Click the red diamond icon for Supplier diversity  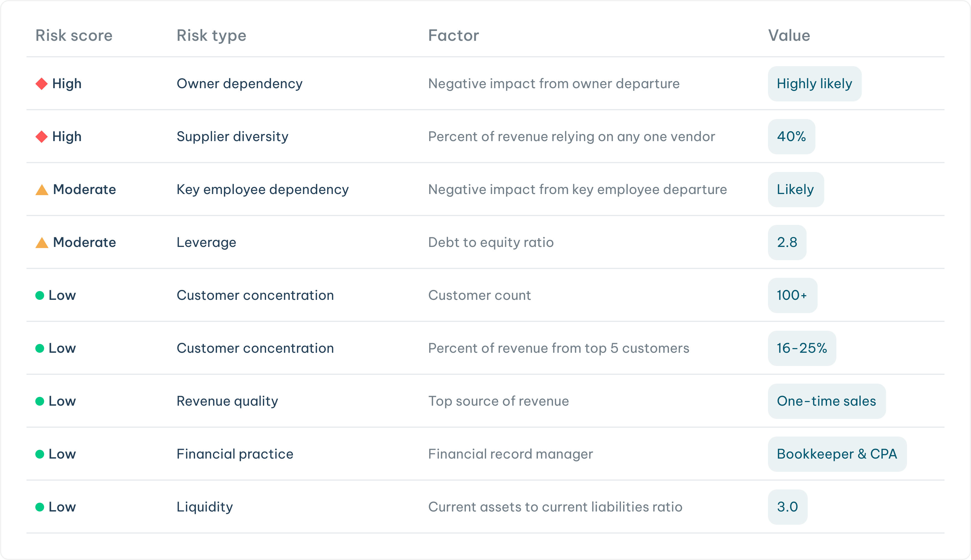point(42,136)
